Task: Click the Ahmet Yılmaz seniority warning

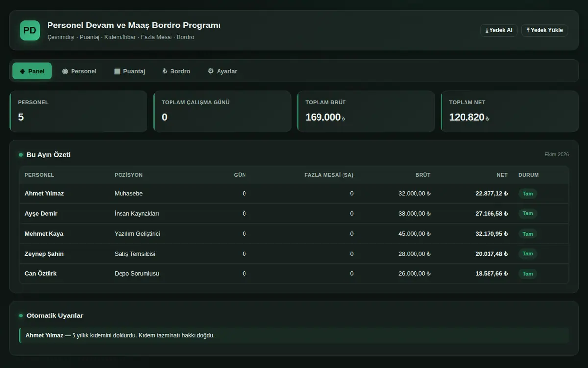Action: pos(294,336)
